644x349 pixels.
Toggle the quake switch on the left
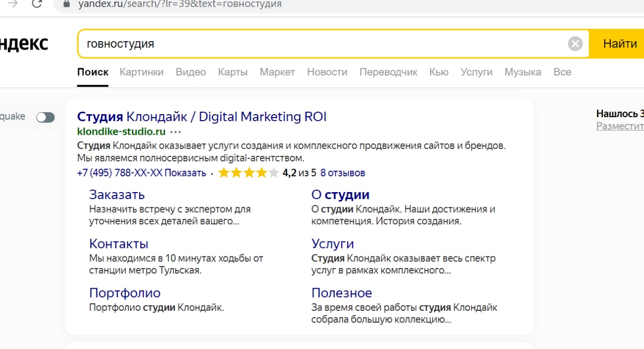45,117
